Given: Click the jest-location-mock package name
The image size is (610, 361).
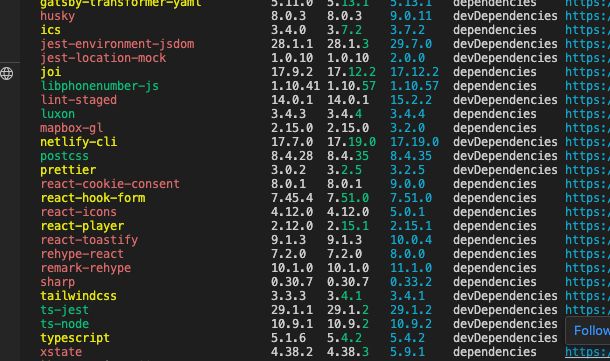Looking at the screenshot, I should click(x=103, y=58).
